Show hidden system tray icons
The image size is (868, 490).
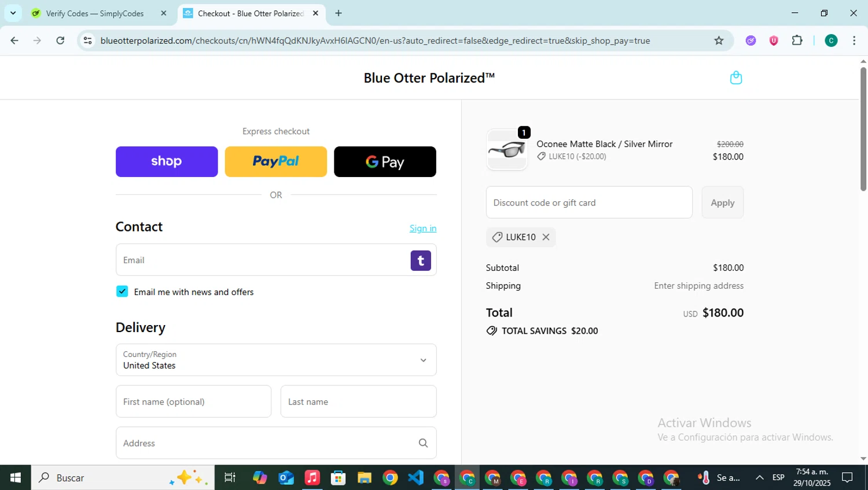759,478
